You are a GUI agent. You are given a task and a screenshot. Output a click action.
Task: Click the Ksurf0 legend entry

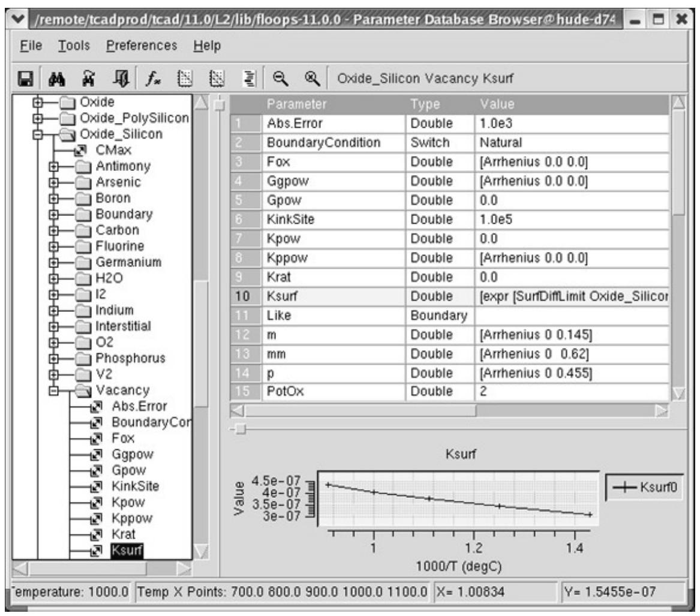point(645,487)
